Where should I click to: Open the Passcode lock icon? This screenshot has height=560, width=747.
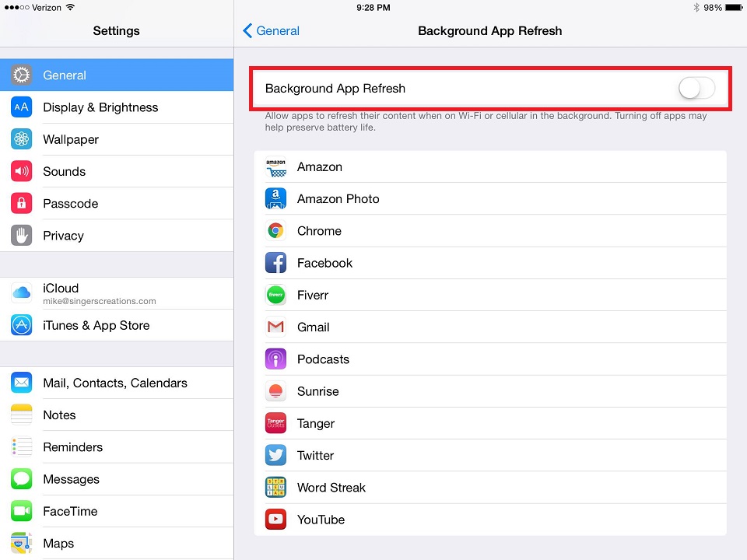[x=22, y=203]
